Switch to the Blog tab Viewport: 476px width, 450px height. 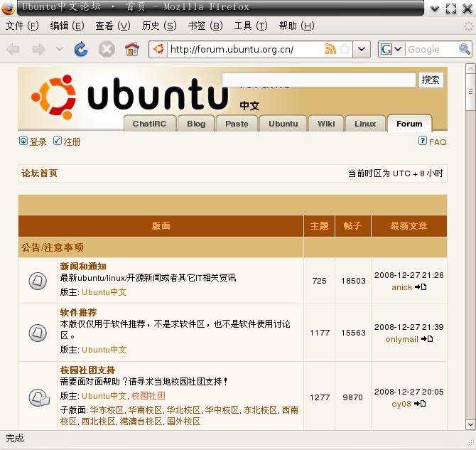click(196, 124)
